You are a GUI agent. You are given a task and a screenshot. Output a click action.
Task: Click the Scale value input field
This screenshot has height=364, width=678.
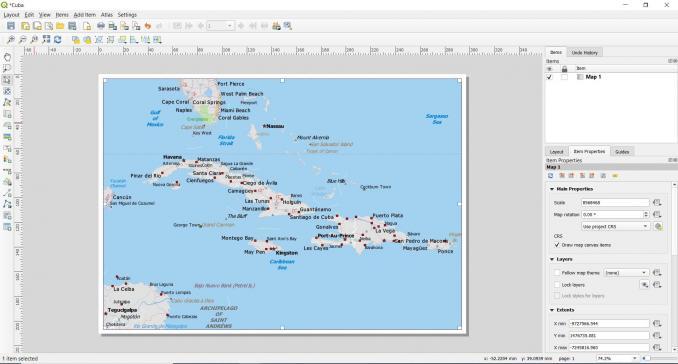click(615, 202)
